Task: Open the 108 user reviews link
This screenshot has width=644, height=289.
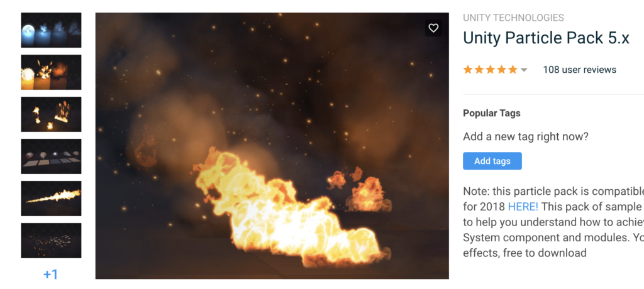Action: 579,70
